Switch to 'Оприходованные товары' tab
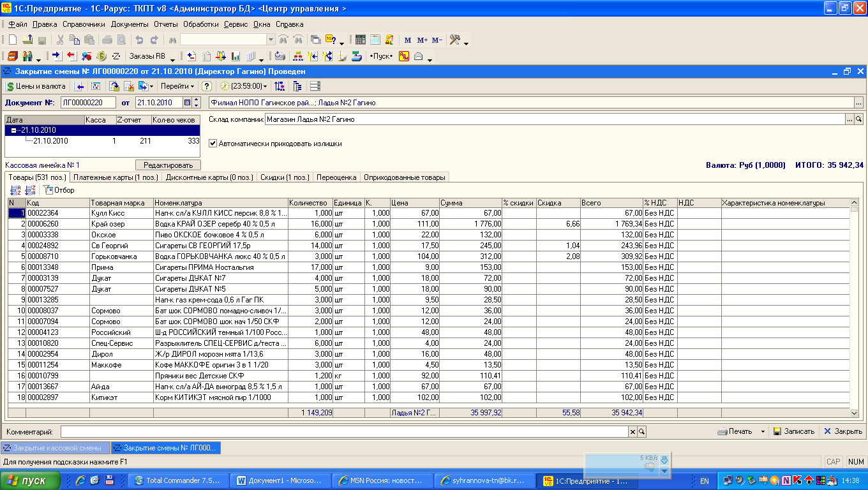The width and height of the screenshot is (868, 490). click(x=405, y=177)
